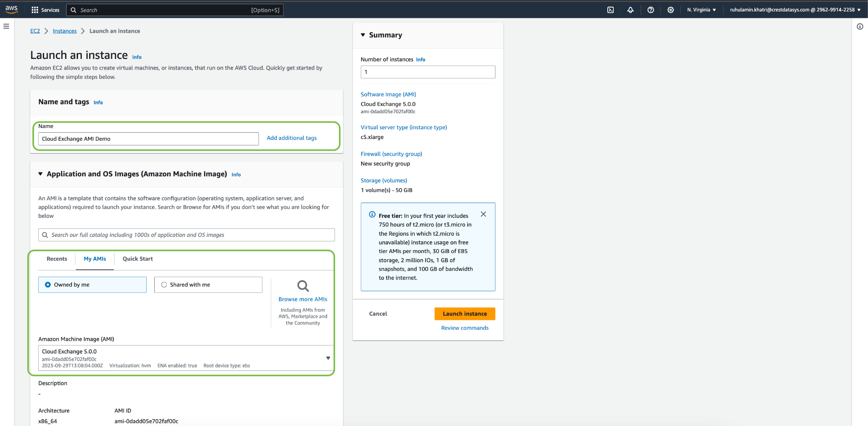Click the magnifier icon in AMI catalog search
The width and height of the screenshot is (868, 426).
pyautogui.click(x=45, y=235)
